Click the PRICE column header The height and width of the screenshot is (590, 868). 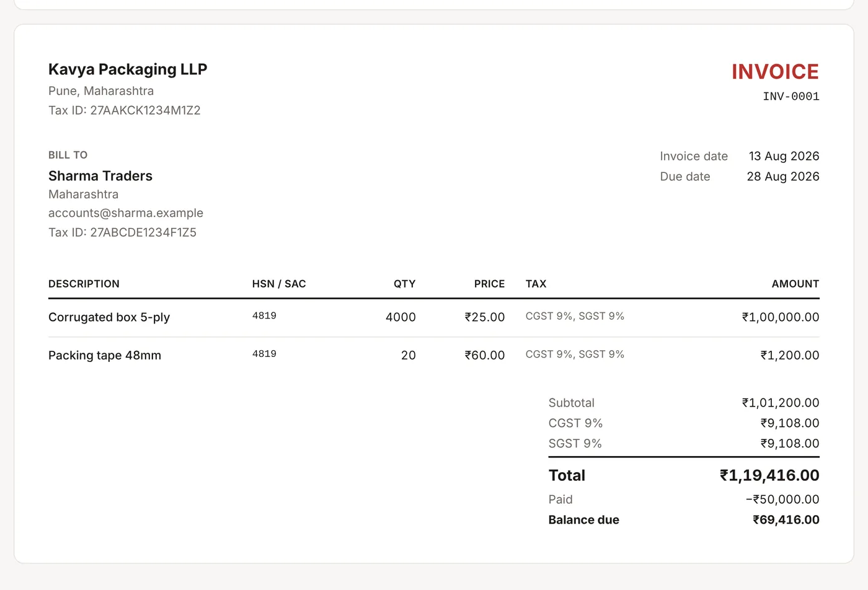[x=490, y=284]
